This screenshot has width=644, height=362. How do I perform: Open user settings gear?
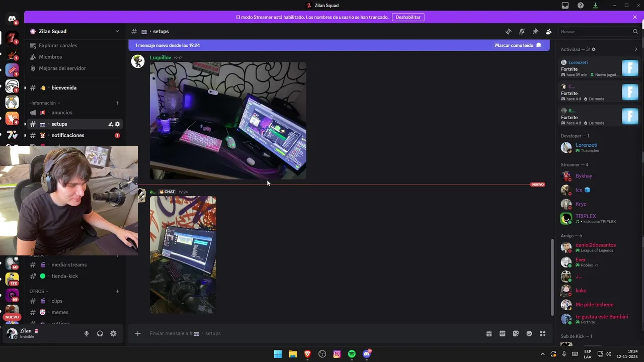coord(113,333)
